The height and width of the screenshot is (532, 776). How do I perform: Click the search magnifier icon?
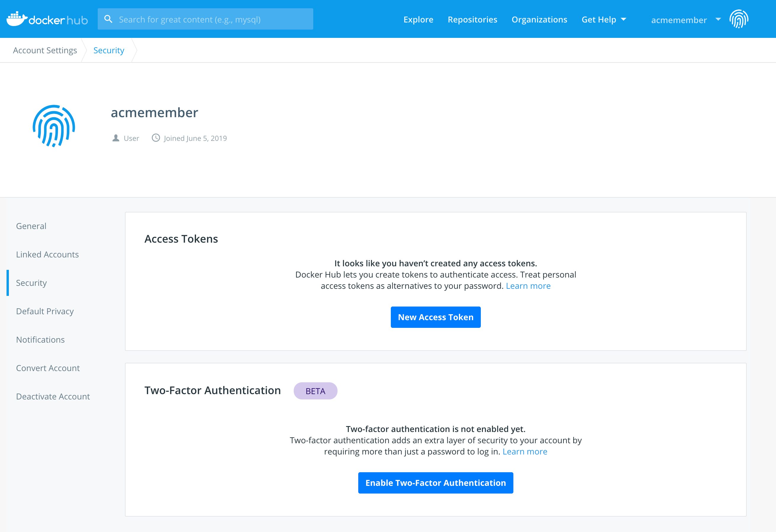click(108, 19)
